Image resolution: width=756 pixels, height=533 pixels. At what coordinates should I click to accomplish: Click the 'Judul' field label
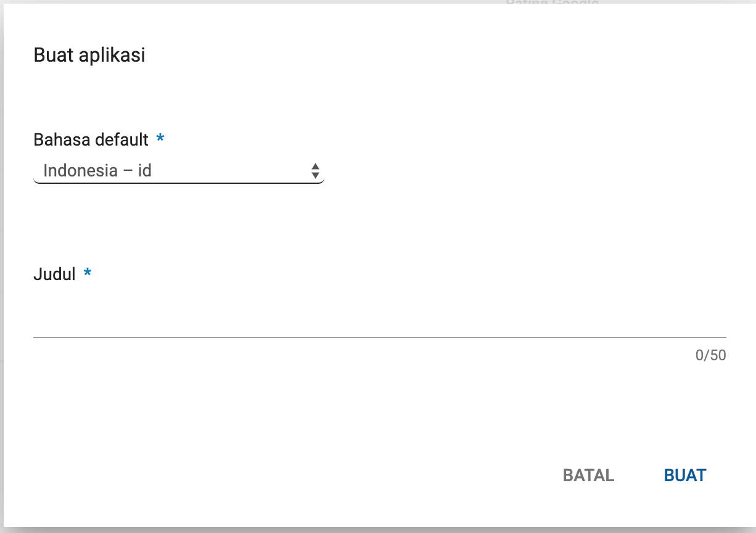pos(54,274)
